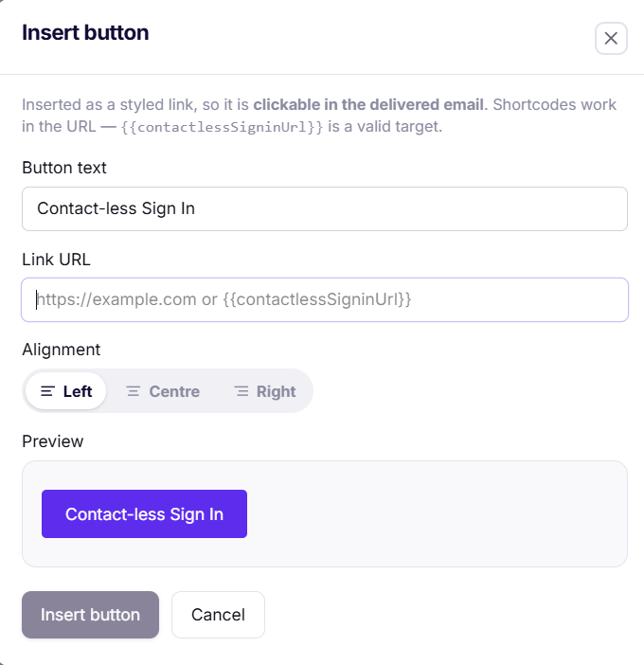
Task: Click the left-align lines icon
Action: coord(47,391)
